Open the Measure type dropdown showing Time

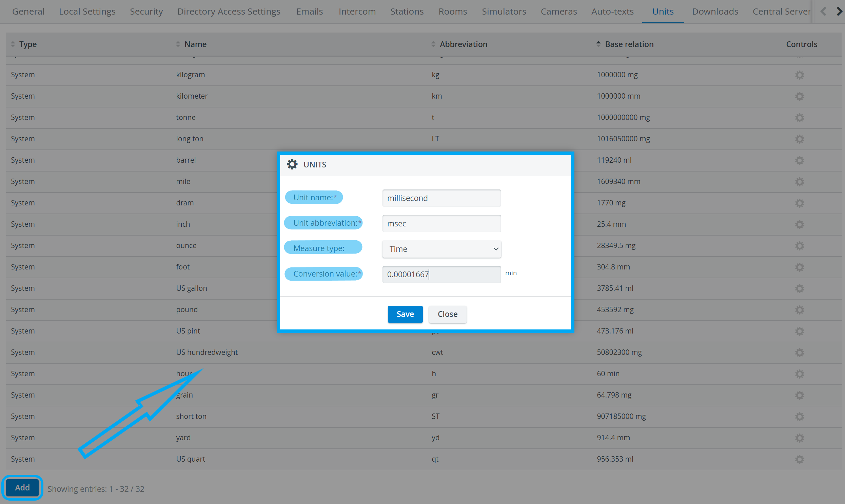pyautogui.click(x=441, y=249)
